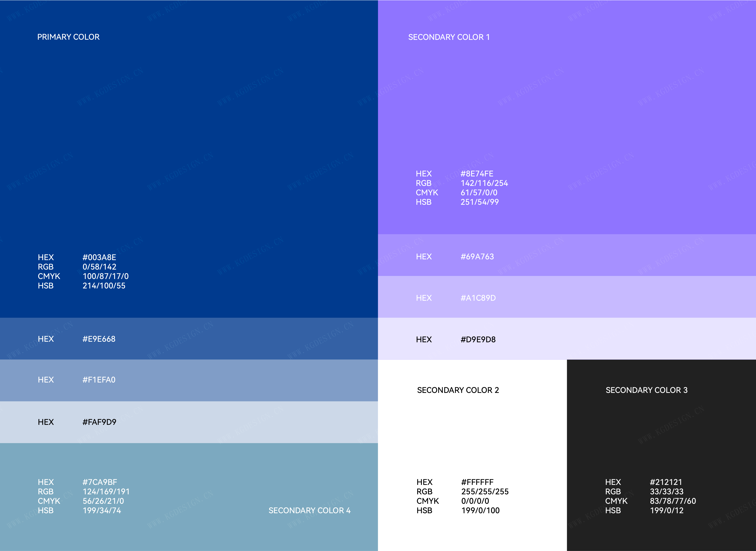
Task: Select CMYK value 61/57/0/0
Action: [x=479, y=192]
